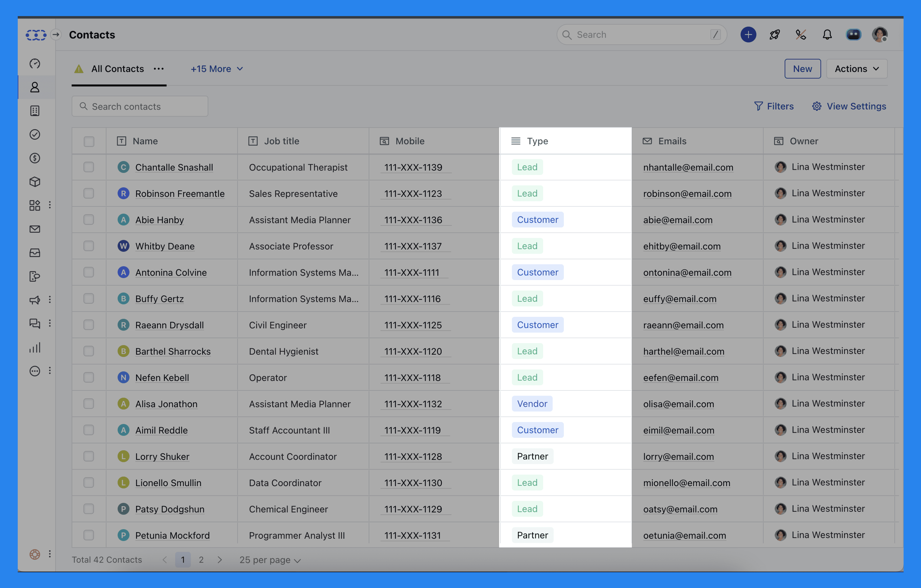The image size is (921, 588).
Task: Tick the select-all checkbox in table header
Action: pyautogui.click(x=89, y=141)
